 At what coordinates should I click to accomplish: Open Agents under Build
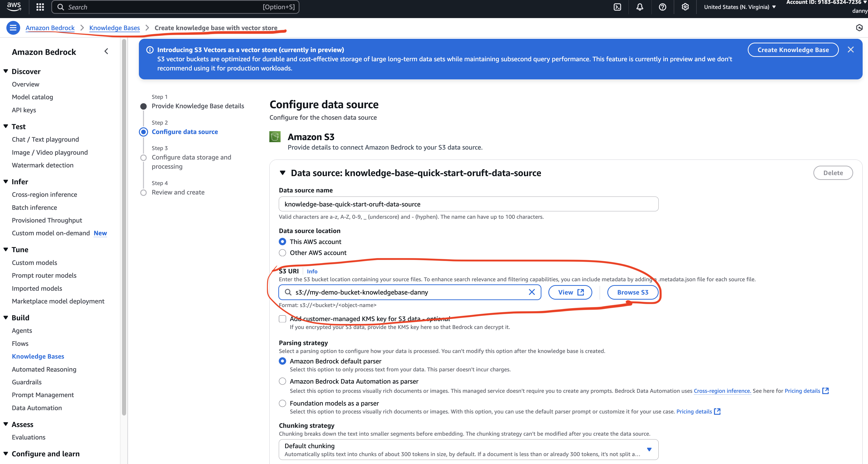click(22, 331)
